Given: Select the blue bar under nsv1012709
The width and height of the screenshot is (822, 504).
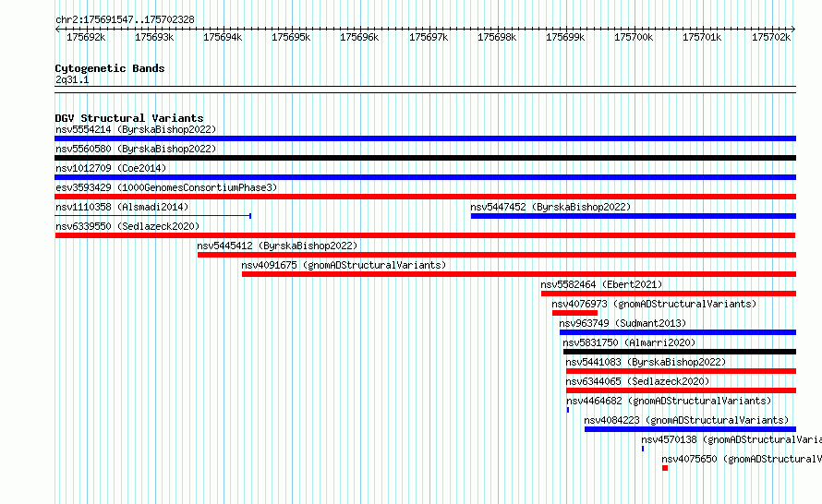Looking at the screenshot, I should [425, 177].
